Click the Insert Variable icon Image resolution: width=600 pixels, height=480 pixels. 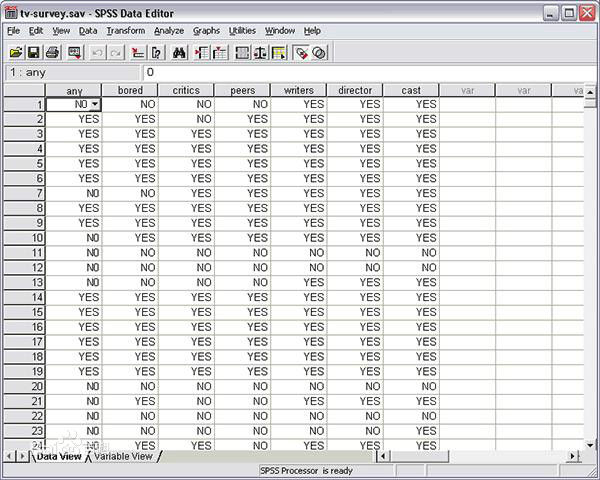220,52
